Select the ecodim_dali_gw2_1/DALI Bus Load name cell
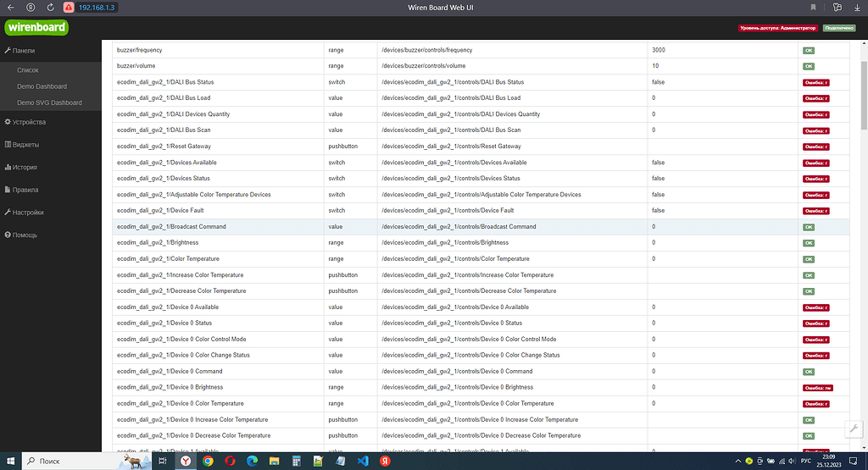Screen dimensions: 868x470 [218, 98]
